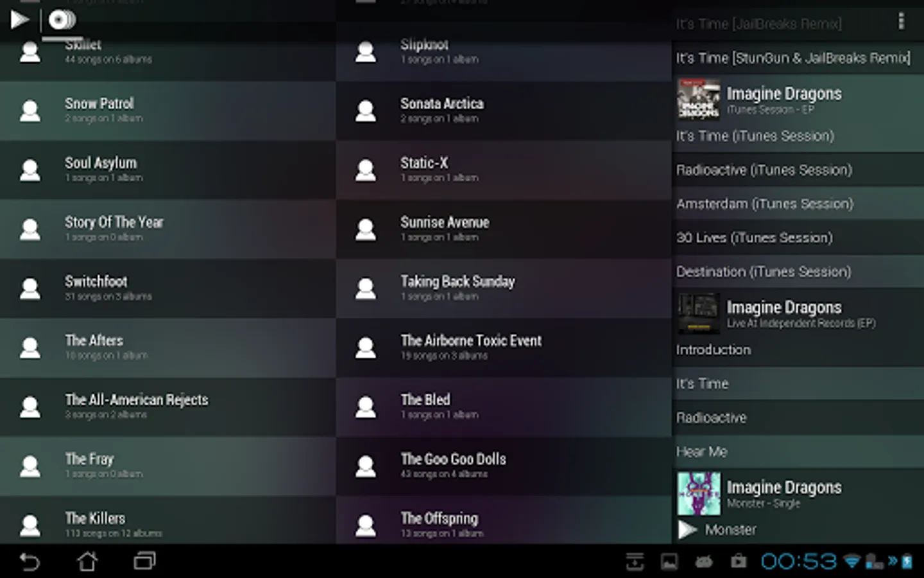Tap the Android face notification icon
This screenshot has height=578, width=924.
pyautogui.click(x=704, y=562)
